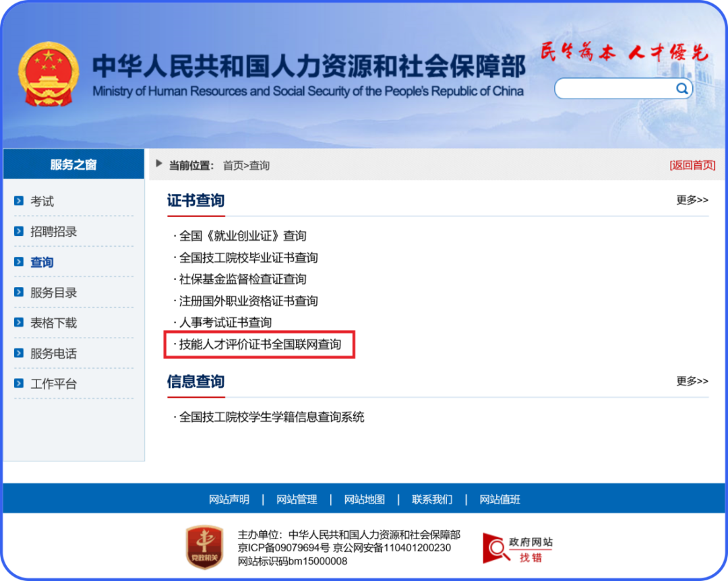This screenshot has height=581, width=728.
Task: Open the 表格下载 sidebar menu item
Action: 53,323
